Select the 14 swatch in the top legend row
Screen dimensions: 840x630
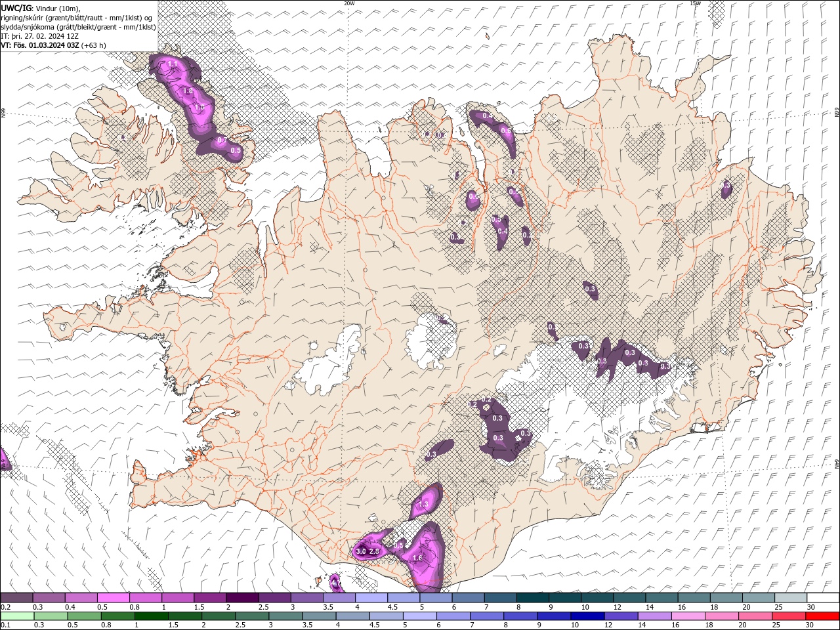point(661,598)
